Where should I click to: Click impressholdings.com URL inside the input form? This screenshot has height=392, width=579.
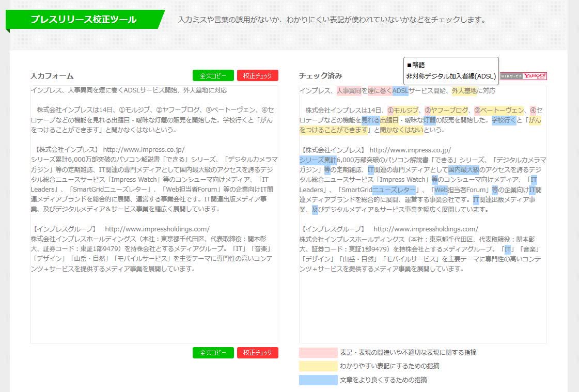click(x=158, y=229)
